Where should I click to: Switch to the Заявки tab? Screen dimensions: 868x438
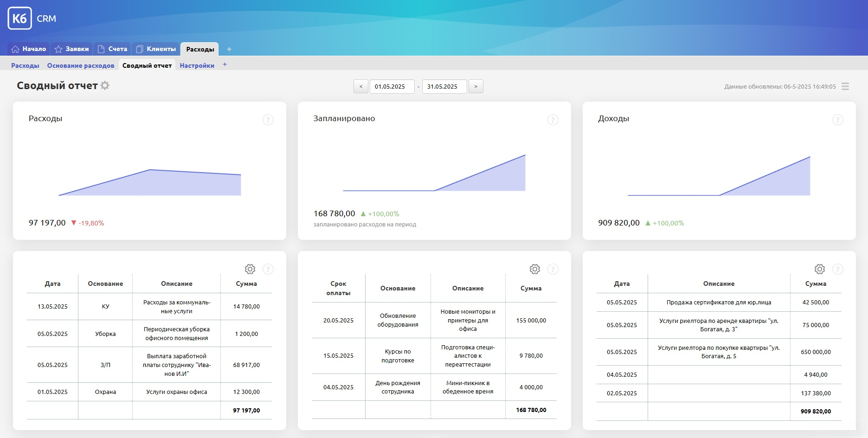click(72, 49)
